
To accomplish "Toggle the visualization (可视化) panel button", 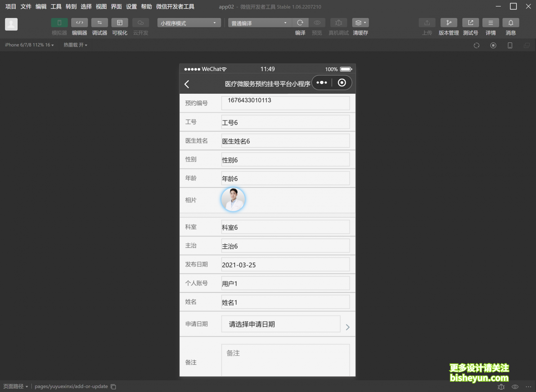I will tap(120, 23).
